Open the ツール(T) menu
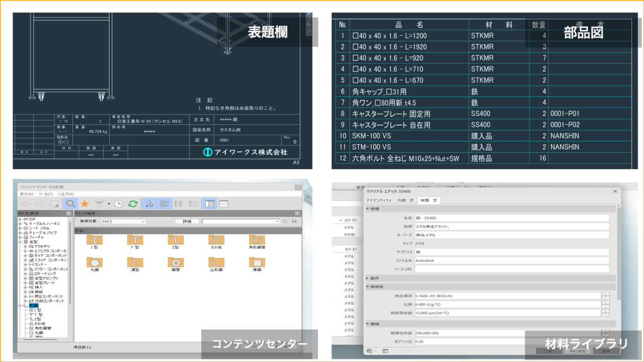The image size is (644, 362). [x=45, y=194]
